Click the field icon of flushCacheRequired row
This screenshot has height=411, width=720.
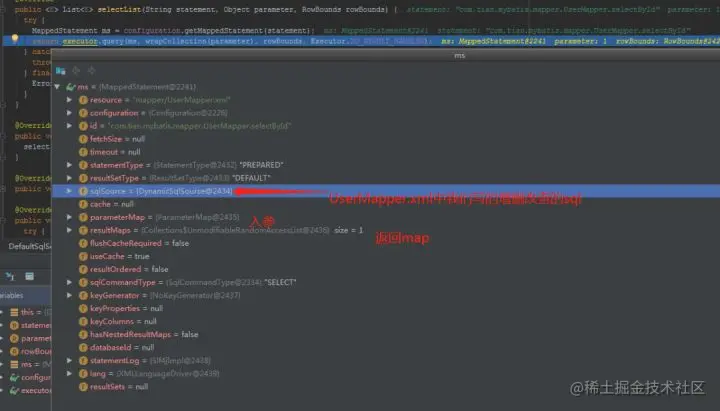[x=83, y=243]
